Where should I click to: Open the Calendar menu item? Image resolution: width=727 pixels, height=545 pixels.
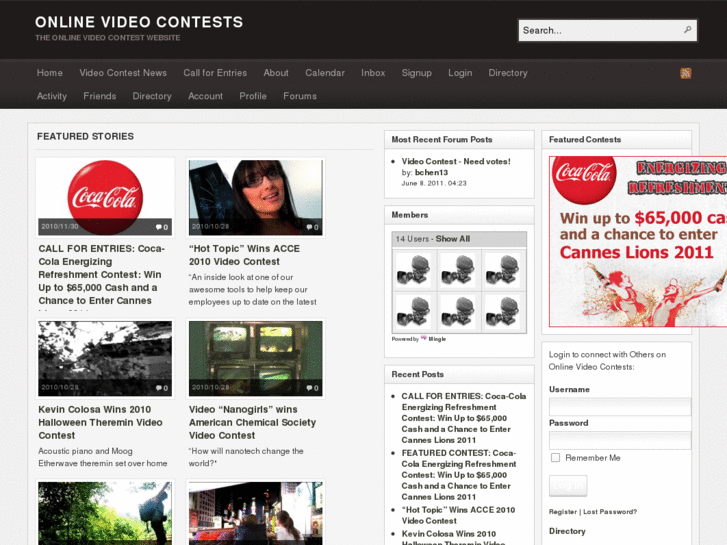tap(325, 73)
